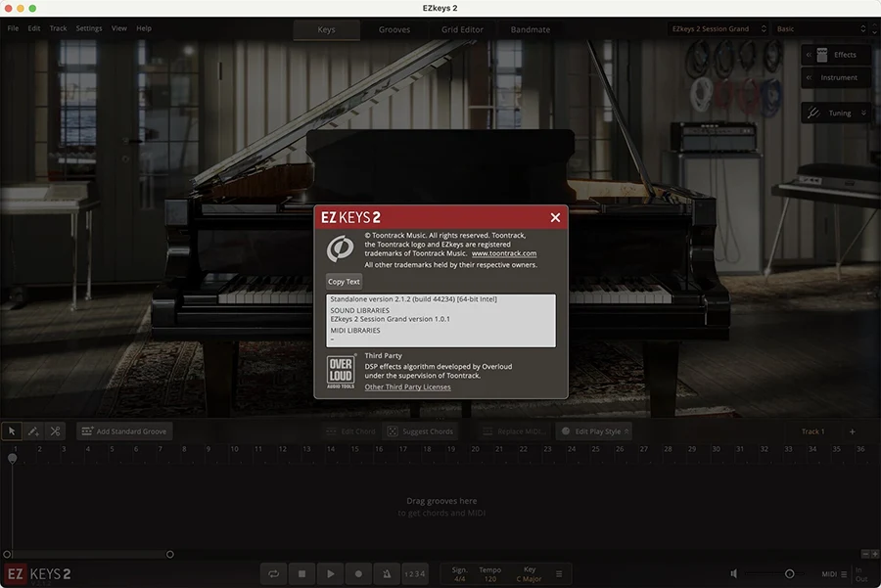881x588 pixels.
Task: Select the scissors cut tool
Action: (x=55, y=431)
